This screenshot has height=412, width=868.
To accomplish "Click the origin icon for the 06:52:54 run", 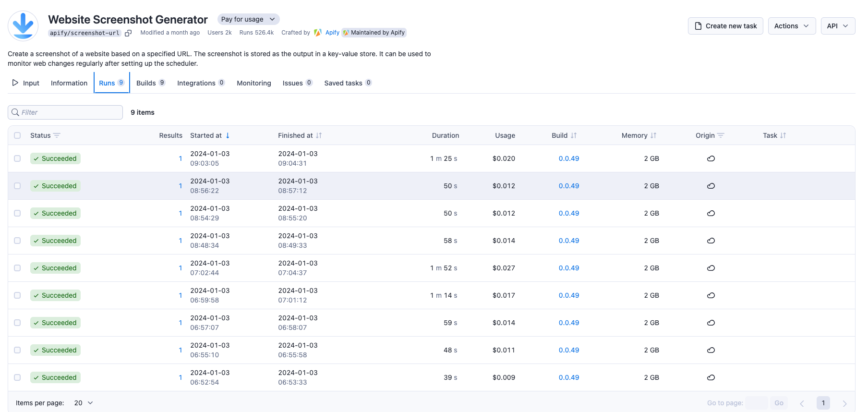I will pos(711,377).
